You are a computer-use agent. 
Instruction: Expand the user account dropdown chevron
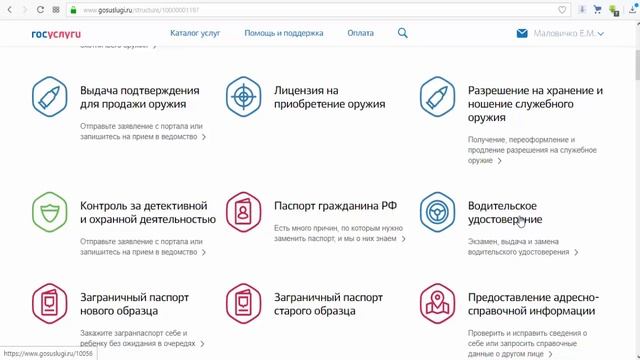click(601, 34)
